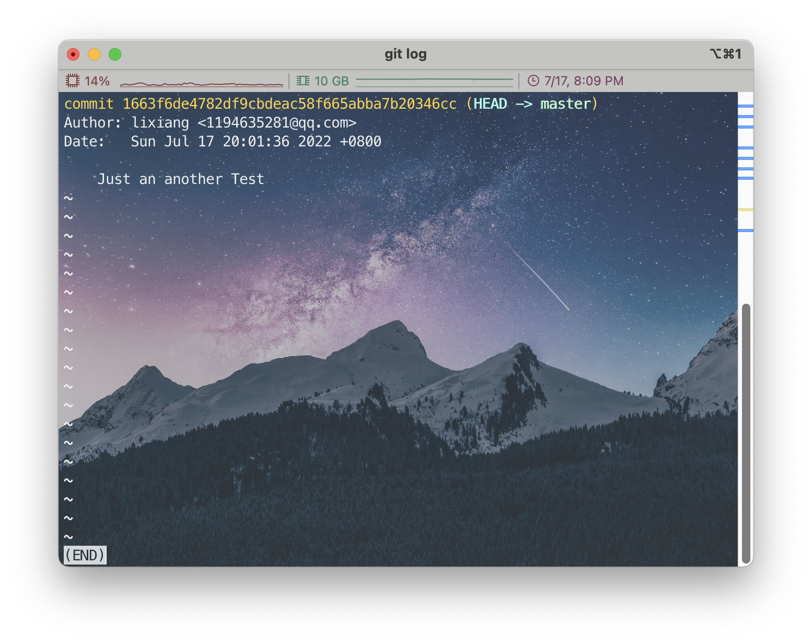Click the memory icon beside 10 GB
The image size is (812, 644).
[303, 81]
